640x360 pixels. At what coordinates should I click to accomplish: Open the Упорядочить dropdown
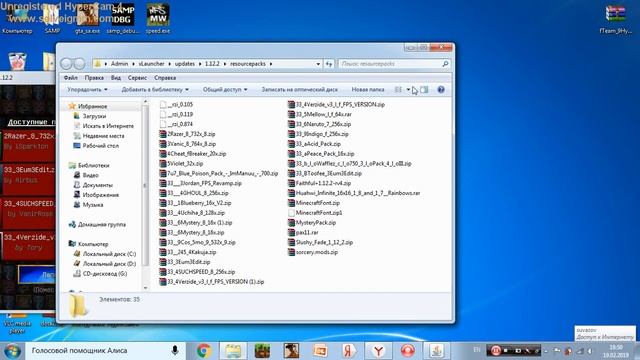pyautogui.click(x=87, y=89)
